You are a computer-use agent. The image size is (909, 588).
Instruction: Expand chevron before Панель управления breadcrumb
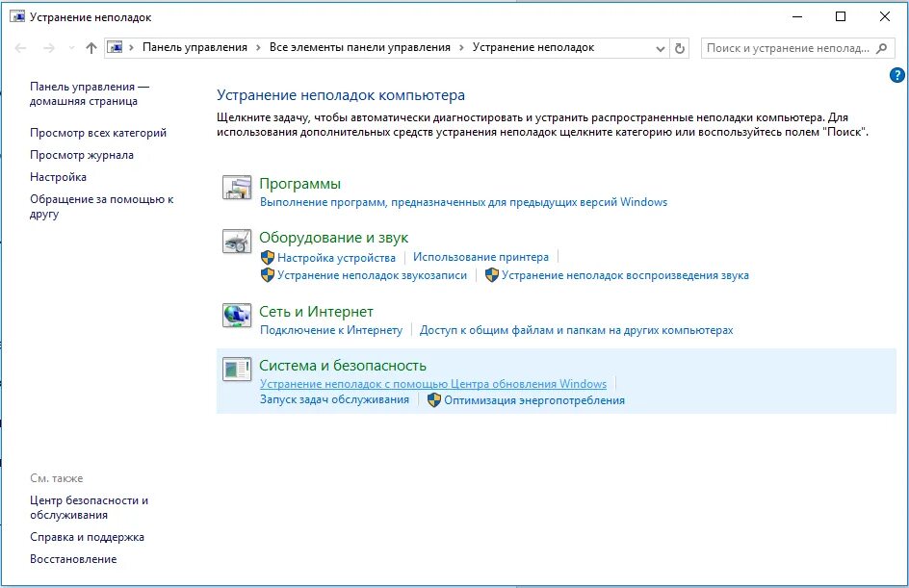(x=132, y=47)
